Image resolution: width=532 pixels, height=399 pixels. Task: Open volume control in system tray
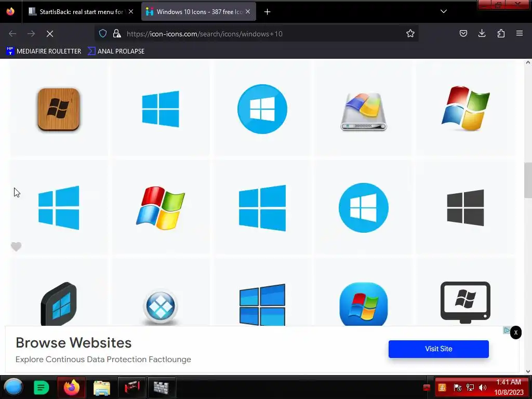point(483,388)
